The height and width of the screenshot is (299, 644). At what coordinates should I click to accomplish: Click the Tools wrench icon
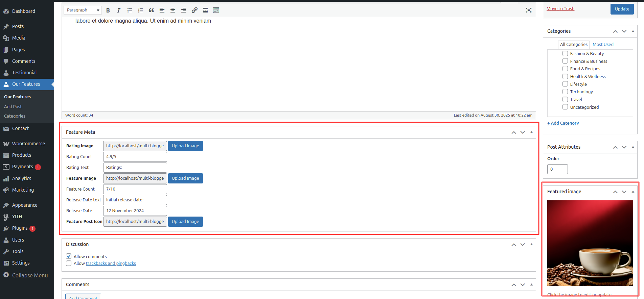6,251
